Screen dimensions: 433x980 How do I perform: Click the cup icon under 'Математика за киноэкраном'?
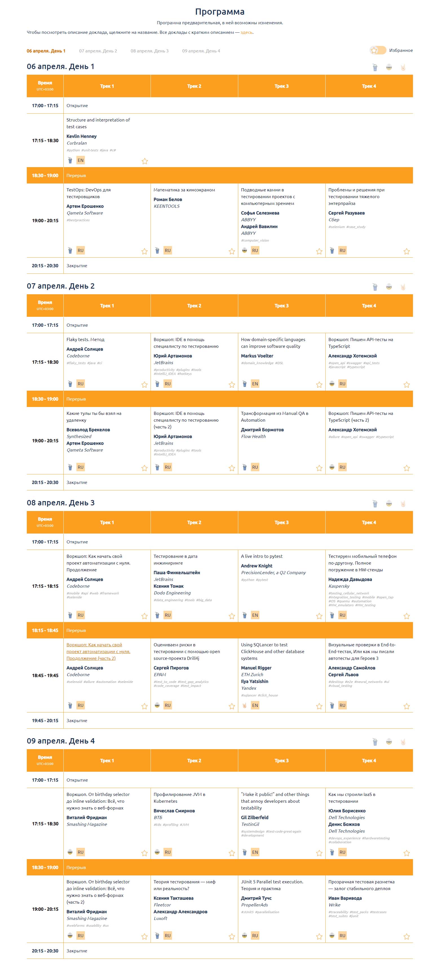(157, 251)
